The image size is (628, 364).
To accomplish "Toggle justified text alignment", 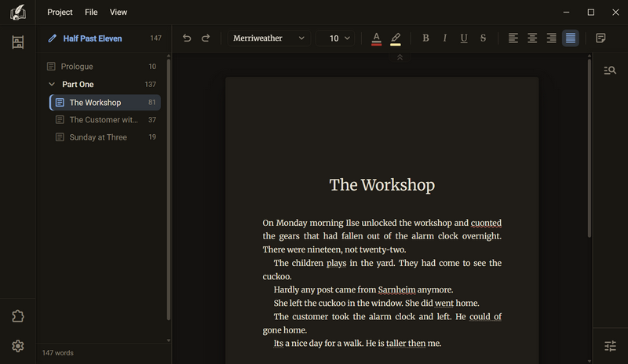I will [x=571, y=38].
